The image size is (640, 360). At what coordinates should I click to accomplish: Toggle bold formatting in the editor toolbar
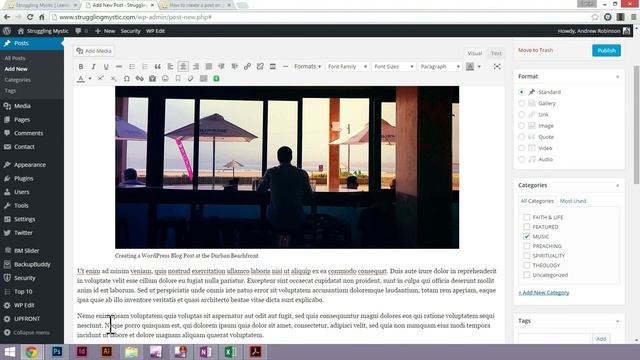81,67
